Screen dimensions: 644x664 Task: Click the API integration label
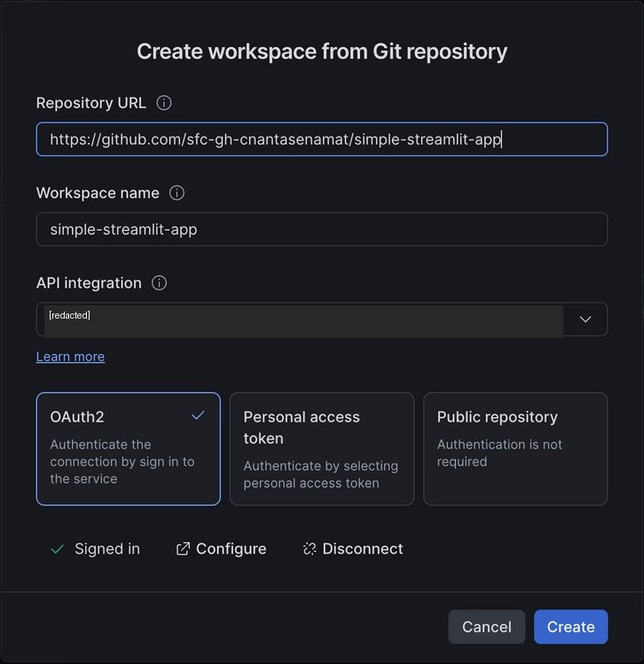(x=89, y=283)
